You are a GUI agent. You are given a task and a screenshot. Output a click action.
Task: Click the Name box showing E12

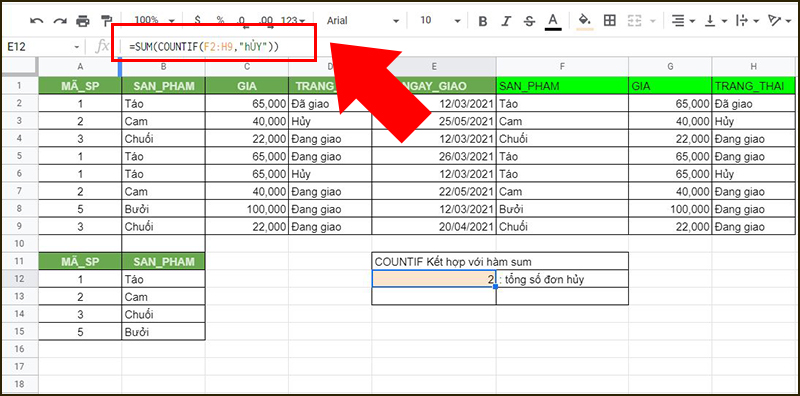pyautogui.click(x=43, y=47)
